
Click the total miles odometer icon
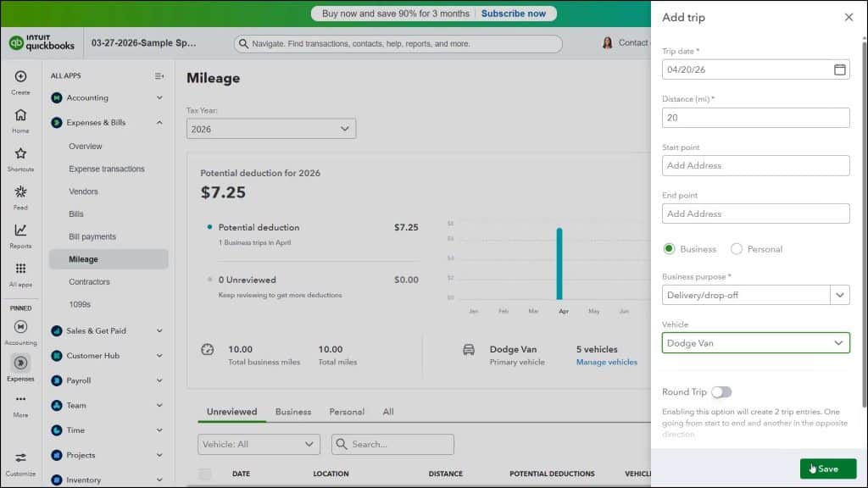pos(207,350)
